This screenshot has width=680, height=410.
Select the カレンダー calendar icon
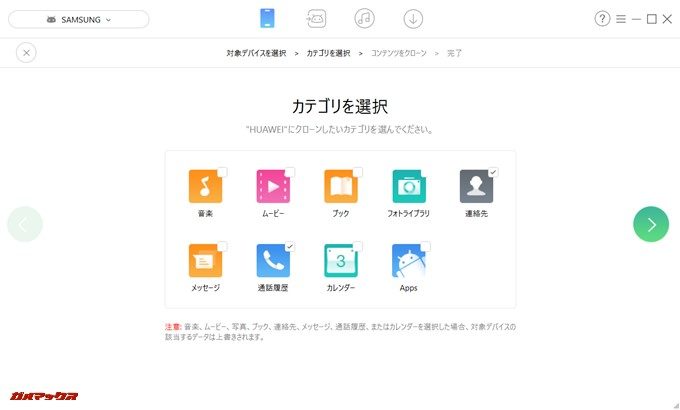click(x=340, y=261)
